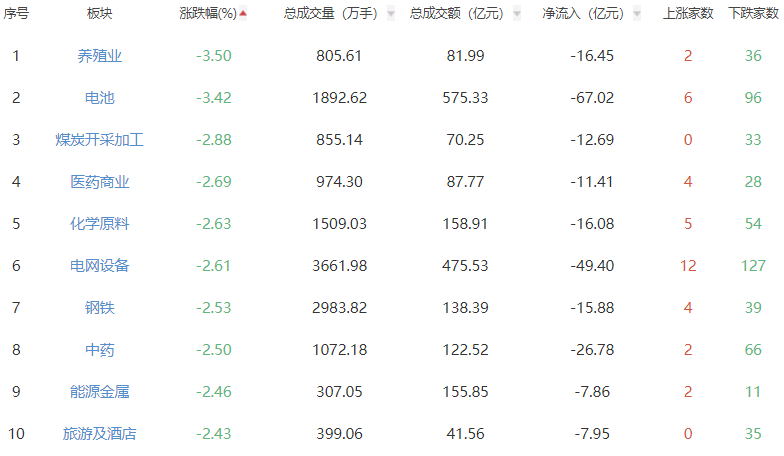The image size is (784, 456).
Task: Open the 电池 sector link
Action: 100,98
